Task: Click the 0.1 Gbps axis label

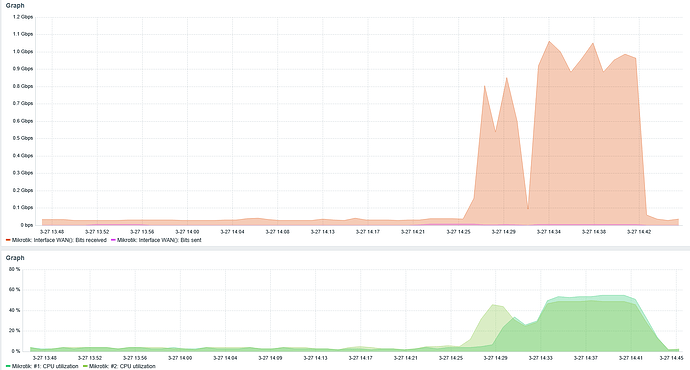Action: click(23, 208)
